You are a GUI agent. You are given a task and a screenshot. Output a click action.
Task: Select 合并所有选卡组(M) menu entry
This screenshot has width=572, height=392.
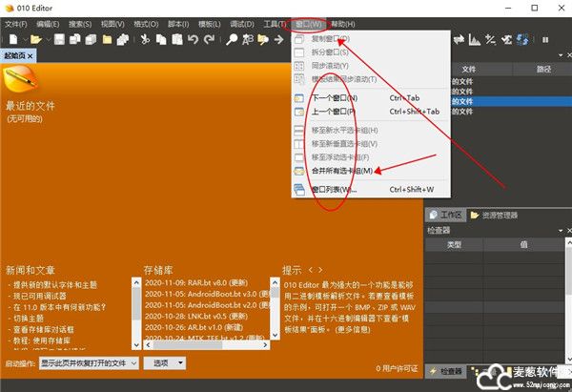click(x=371, y=171)
